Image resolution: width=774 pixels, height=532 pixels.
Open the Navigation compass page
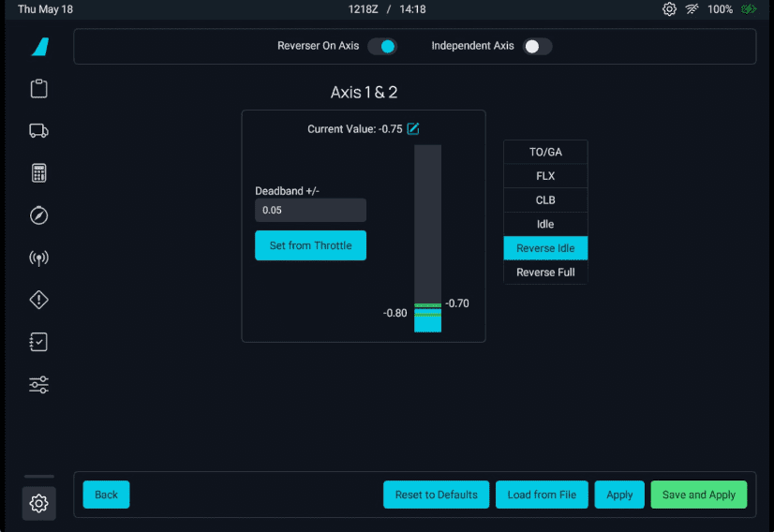[x=38, y=215]
